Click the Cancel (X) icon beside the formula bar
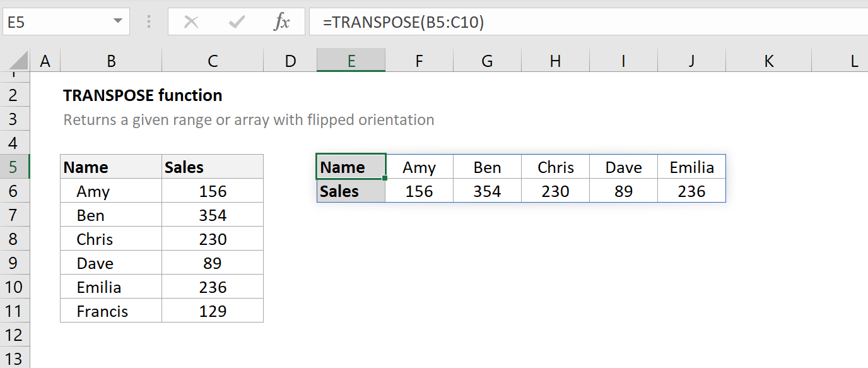868x368 pixels. [192, 21]
